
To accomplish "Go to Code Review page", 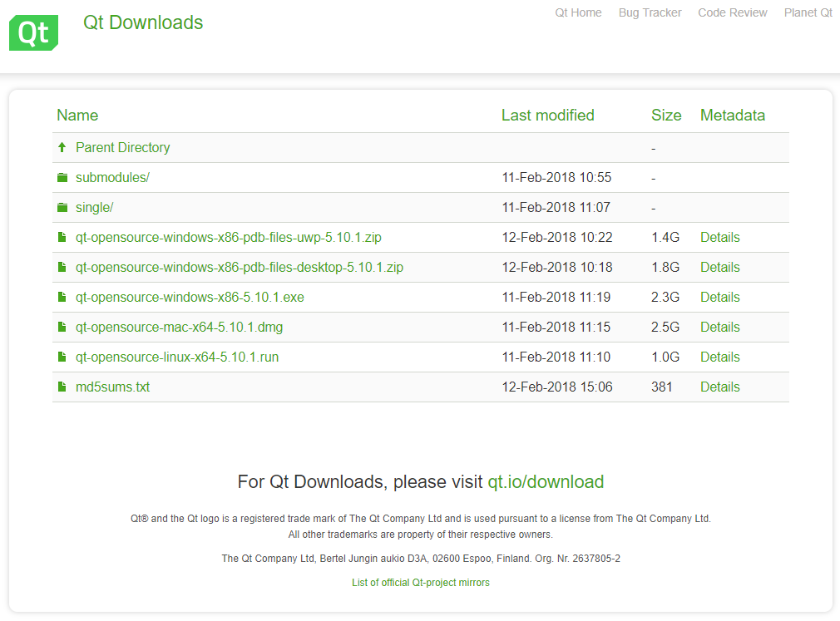I will point(733,12).
